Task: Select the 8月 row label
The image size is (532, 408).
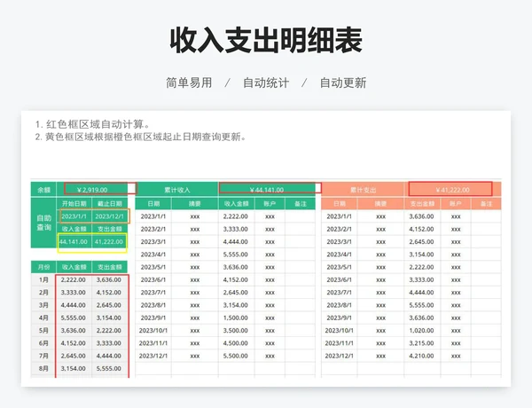Action: [x=43, y=368]
